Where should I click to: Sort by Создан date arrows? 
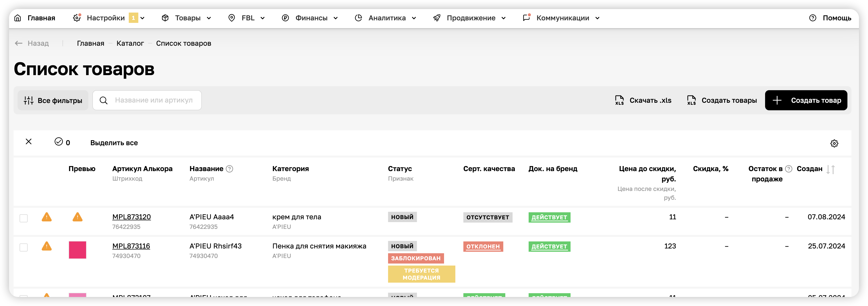point(831,169)
